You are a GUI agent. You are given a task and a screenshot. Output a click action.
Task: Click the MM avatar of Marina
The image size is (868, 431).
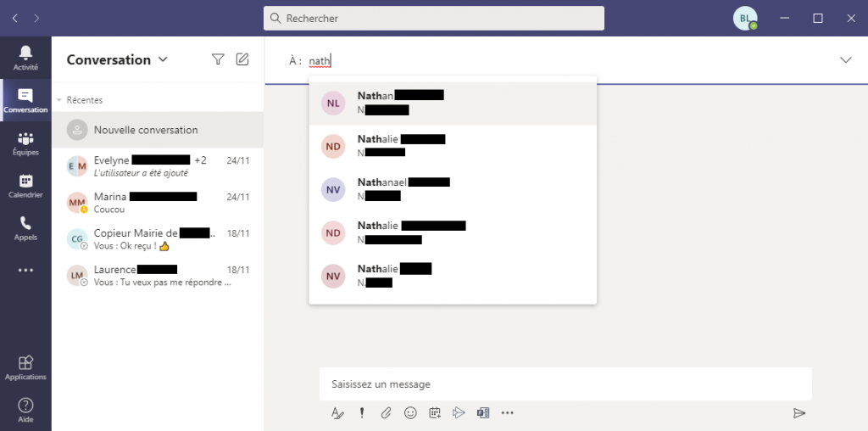(x=77, y=203)
